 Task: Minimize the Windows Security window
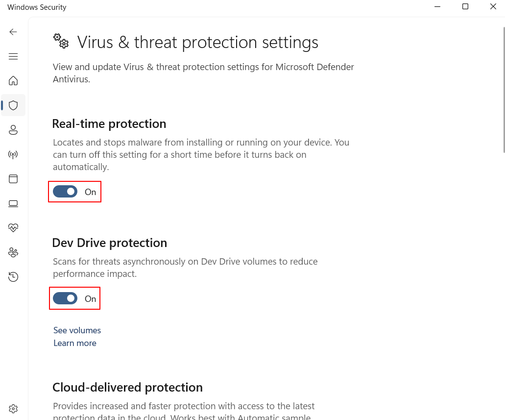[x=436, y=7]
